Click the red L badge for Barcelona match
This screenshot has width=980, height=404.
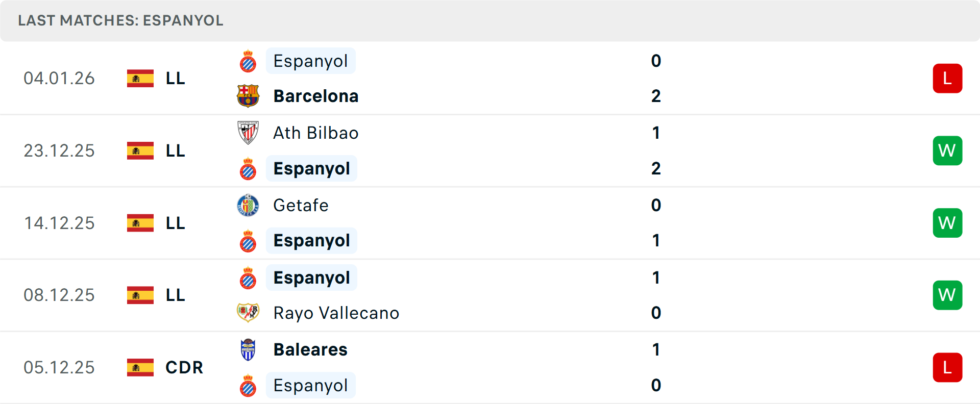coord(947,78)
